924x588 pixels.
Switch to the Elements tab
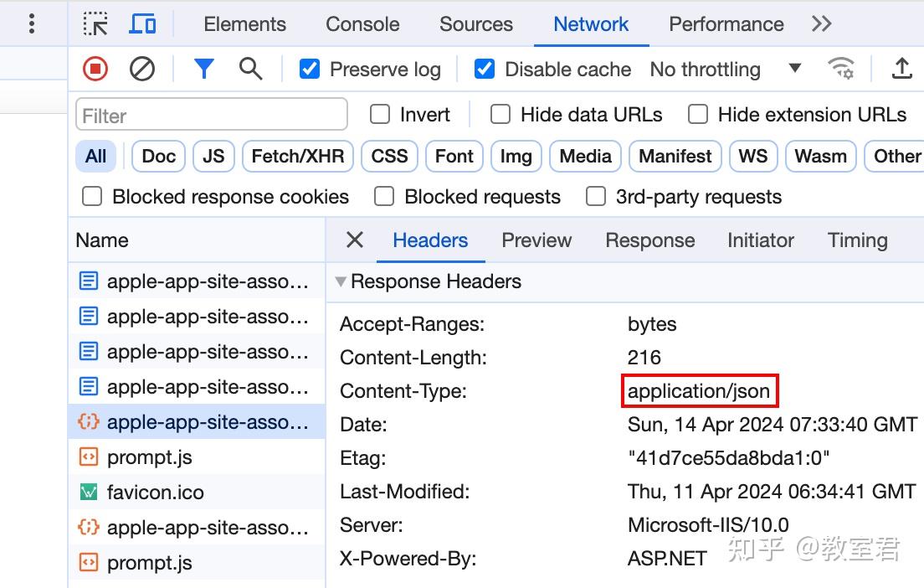244,24
